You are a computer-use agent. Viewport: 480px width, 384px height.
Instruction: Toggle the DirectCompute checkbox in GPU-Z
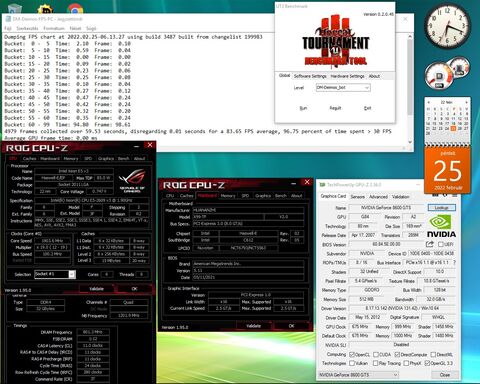click(397, 354)
